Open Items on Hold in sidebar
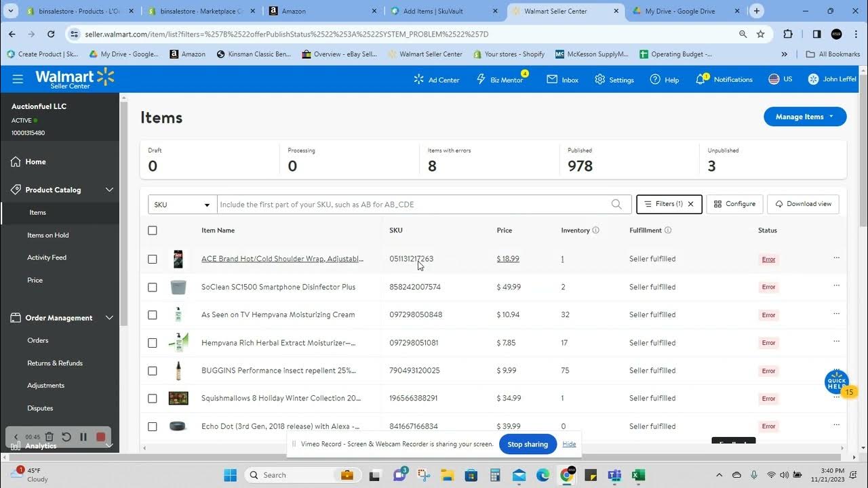This screenshot has height=488, width=868. (x=48, y=235)
